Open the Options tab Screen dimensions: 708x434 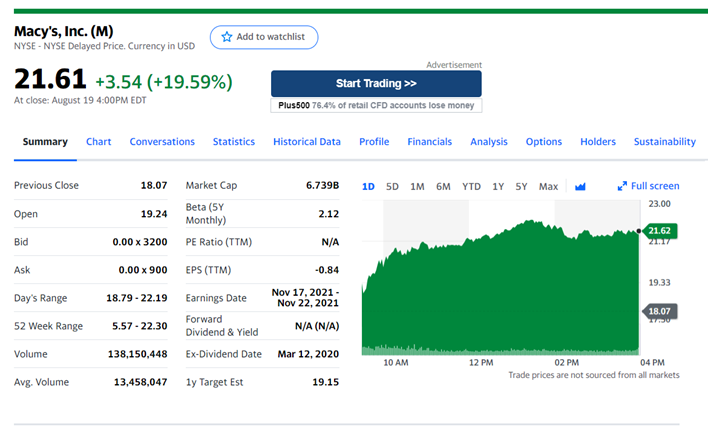pyautogui.click(x=544, y=142)
